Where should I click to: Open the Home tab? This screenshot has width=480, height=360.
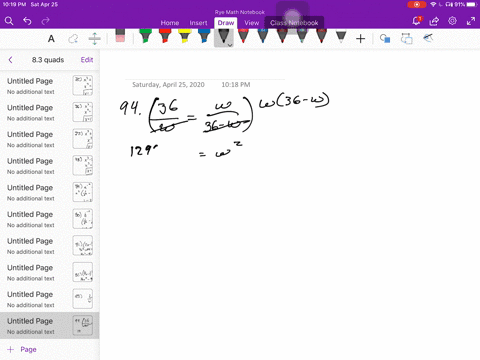(170, 23)
